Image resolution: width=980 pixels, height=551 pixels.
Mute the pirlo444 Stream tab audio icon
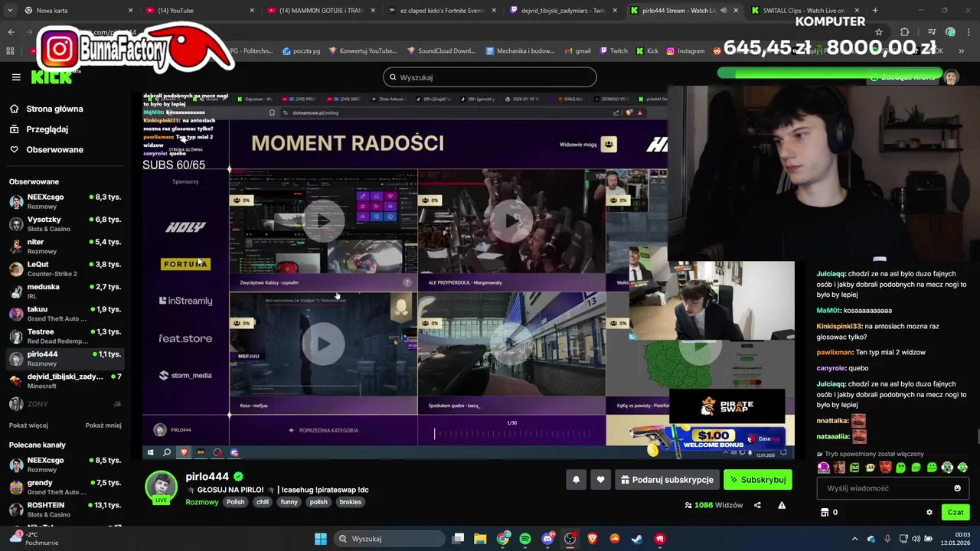[724, 10]
